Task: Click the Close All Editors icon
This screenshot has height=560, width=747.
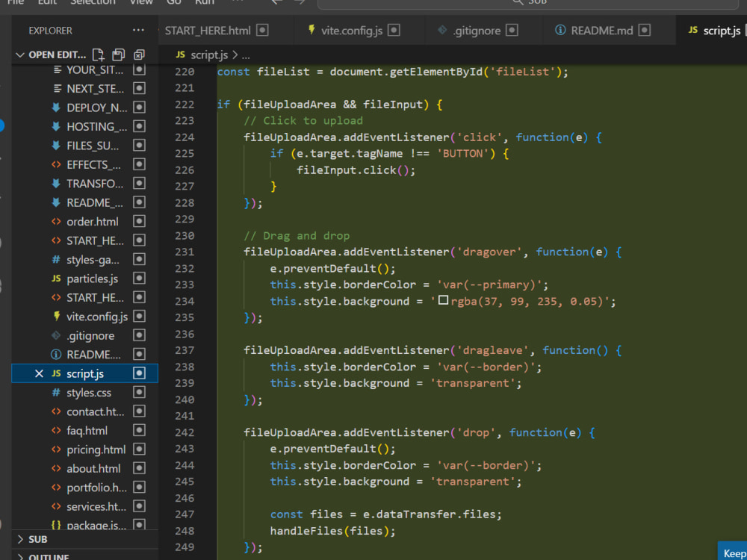Action: pos(139,55)
